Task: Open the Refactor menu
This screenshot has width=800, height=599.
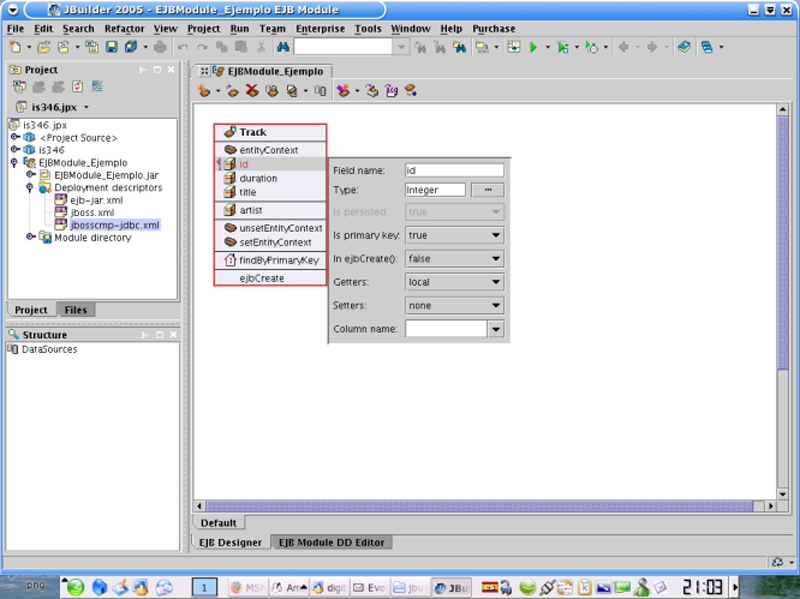Action: [124, 29]
